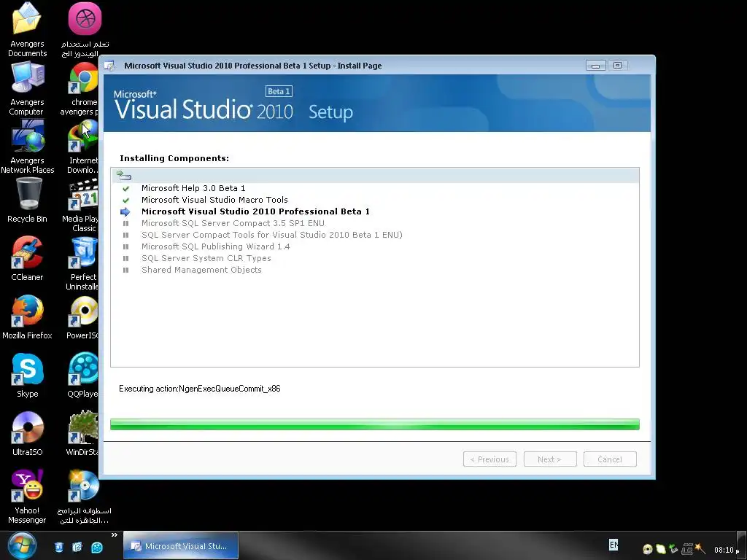The height and width of the screenshot is (560, 747).
Task: Click the Cancel button in setup
Action: point(610,459)
